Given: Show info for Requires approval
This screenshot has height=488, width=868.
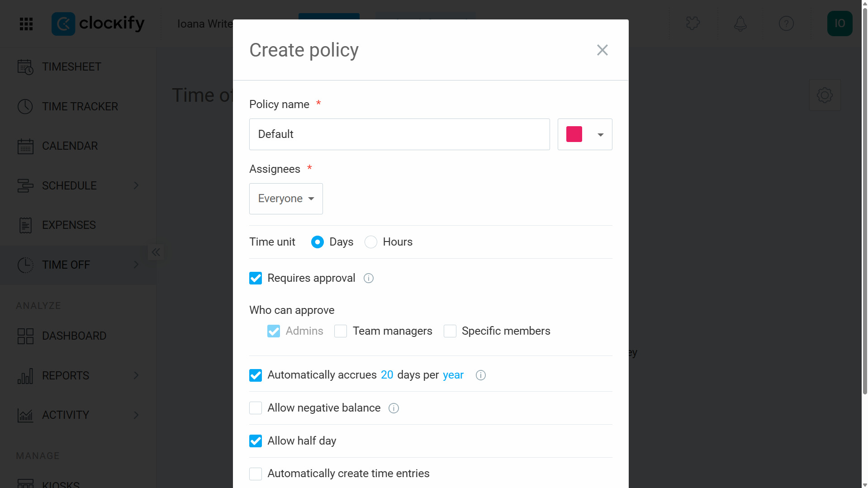Looking at the screenshot, I should [x=369, y=278].
